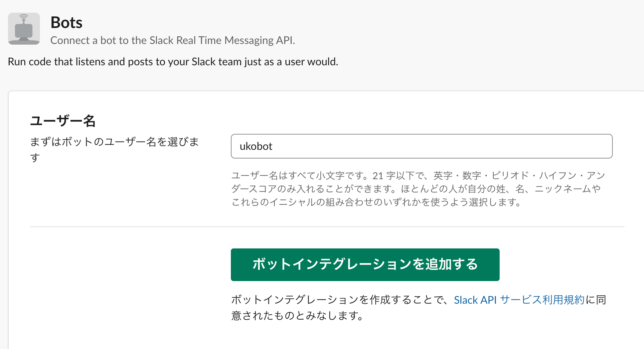Image resolution: width=644 pixels, height=349 pixels.
Task: Open the Slack API サービス利用規約 link
Action: (x=519, y=300)
